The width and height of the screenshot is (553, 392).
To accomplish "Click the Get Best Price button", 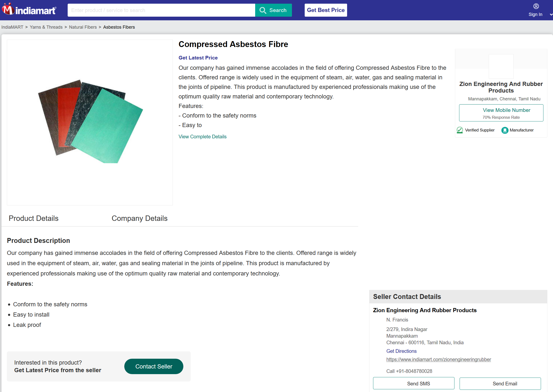I will coord(326,10).
